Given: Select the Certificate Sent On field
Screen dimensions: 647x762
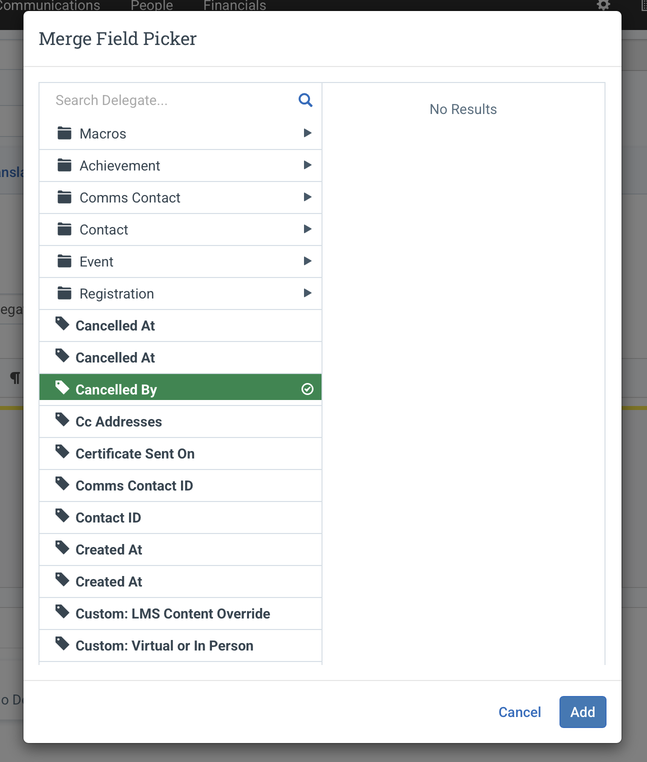Looking at the screenshot, I should tap(180, 453).
